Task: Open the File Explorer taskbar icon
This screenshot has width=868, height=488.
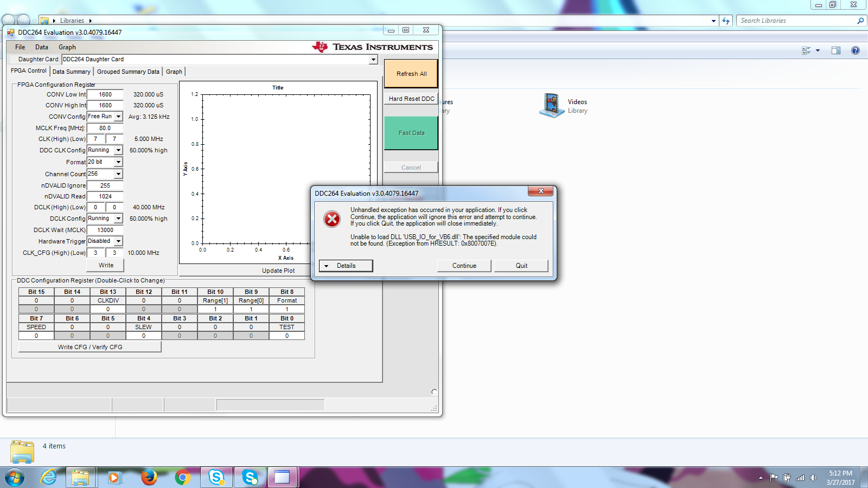Action: pyautogui.click(x=80, y=478)
